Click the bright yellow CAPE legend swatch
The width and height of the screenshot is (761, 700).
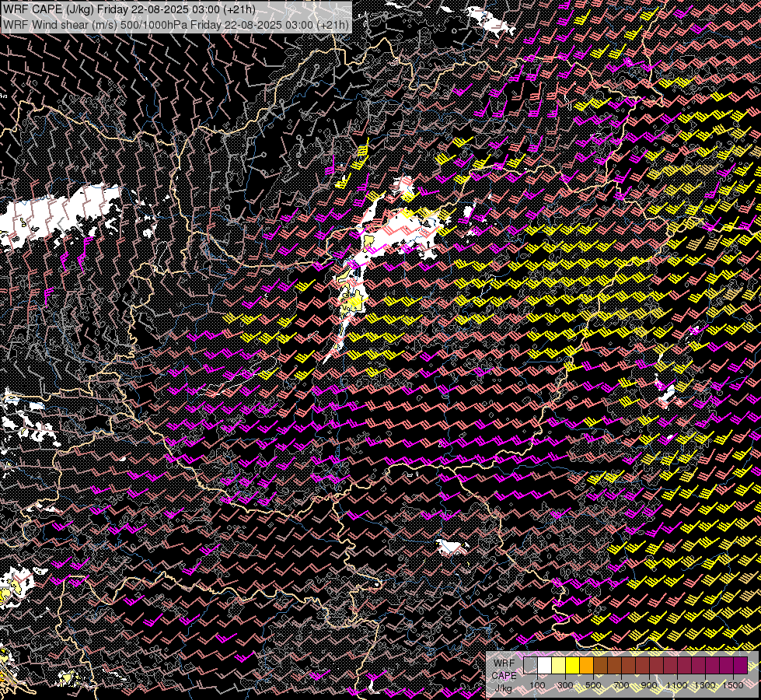coord(573,665)
